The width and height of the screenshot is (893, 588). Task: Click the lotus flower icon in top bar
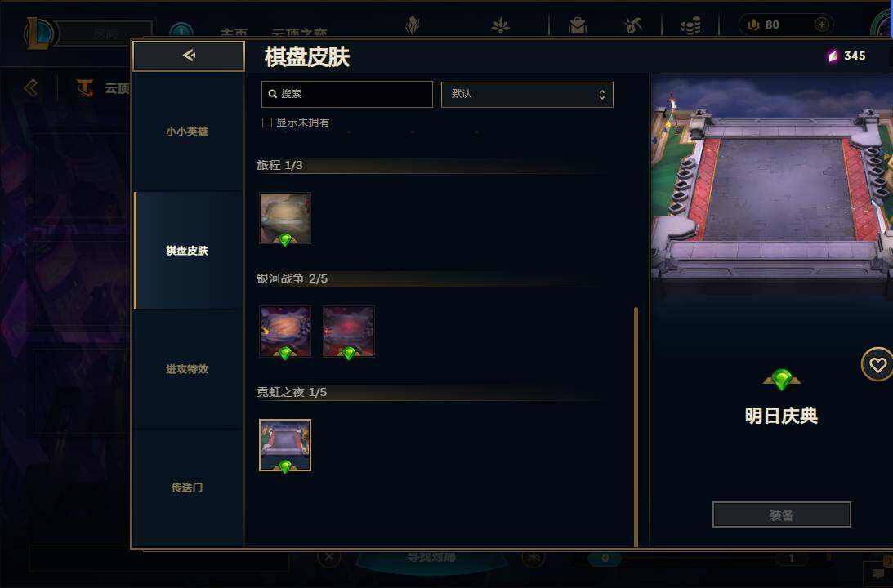click(x=501, y=25)
